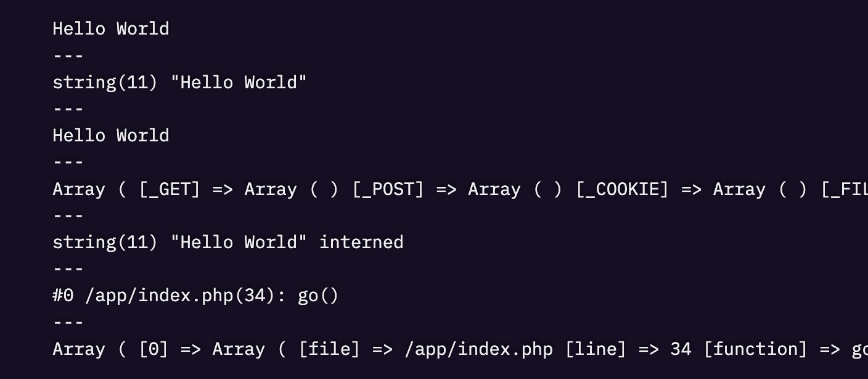The height and width of the screenshot is (379, 868).
Task: Click the string(11) line without "interned"
Action: pos(179,82)
